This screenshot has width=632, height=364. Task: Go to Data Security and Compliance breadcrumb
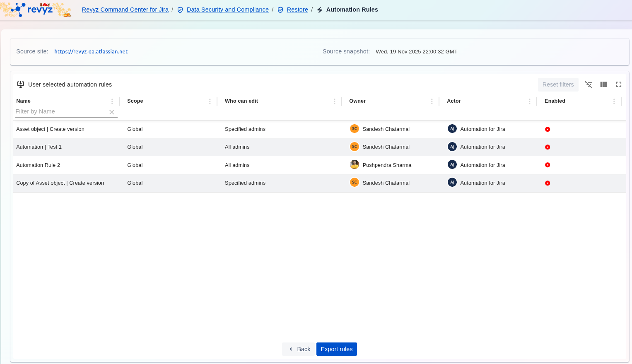coord(227,10)
